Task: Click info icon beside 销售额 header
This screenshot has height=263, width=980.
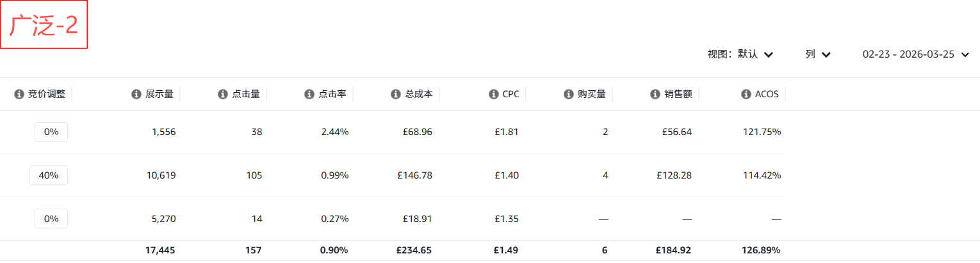Action: [655, 94]
